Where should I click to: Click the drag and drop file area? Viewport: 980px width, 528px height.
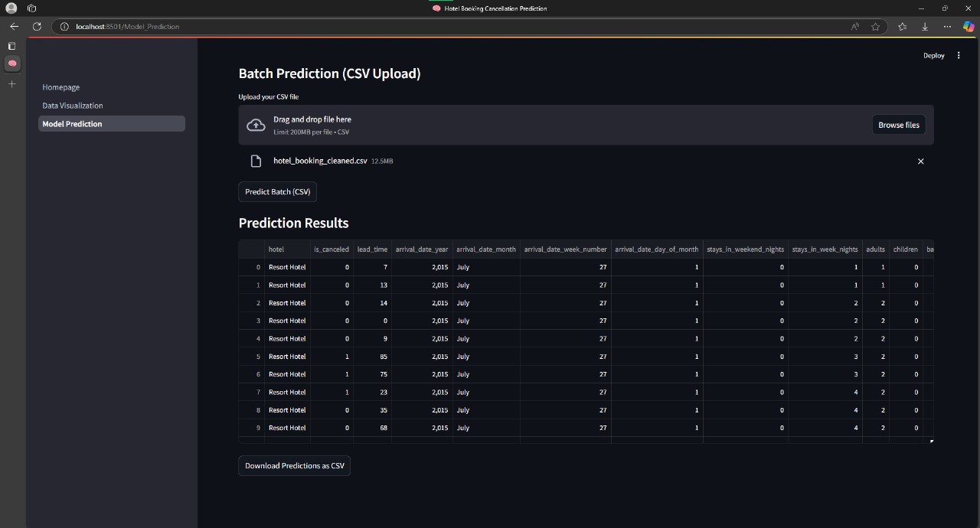click(586, 125)
